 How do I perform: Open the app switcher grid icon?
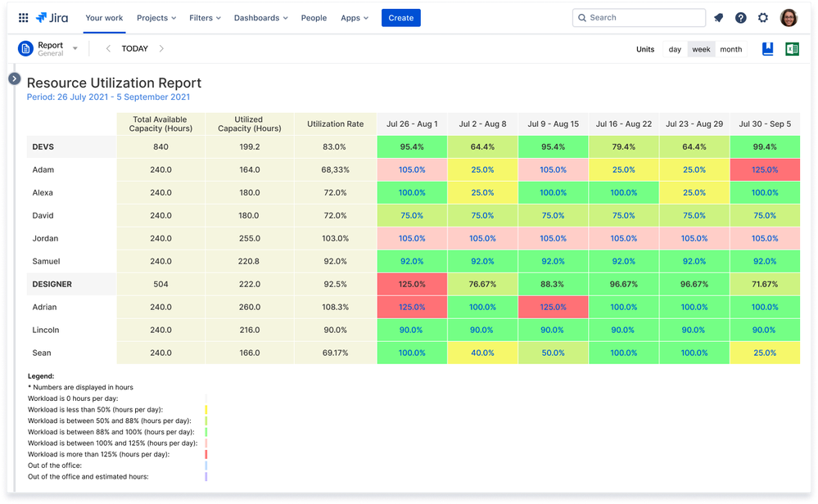pyautogui.click(x=23, y=18)
